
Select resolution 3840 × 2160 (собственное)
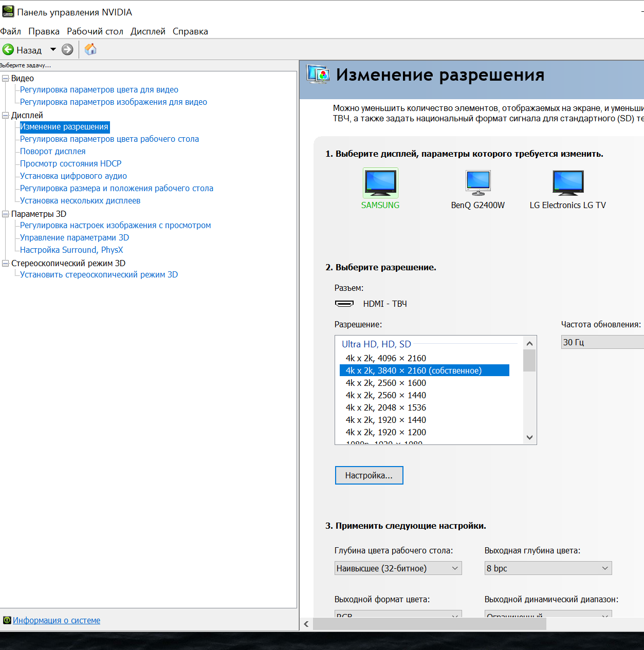tap(425, 370)
